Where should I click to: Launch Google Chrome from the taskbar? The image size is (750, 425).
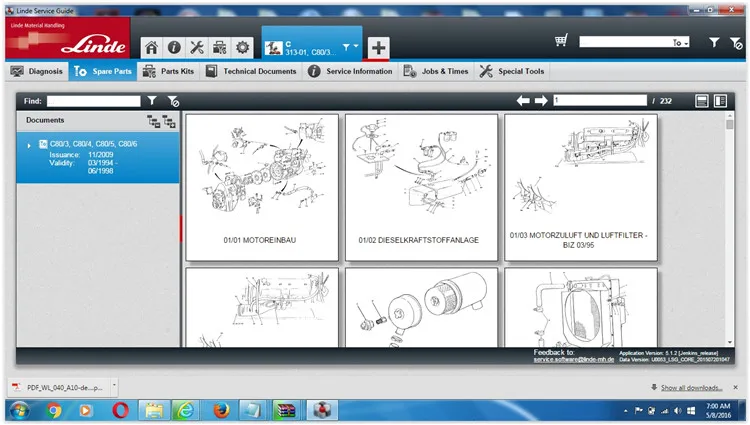click(55, 411)
